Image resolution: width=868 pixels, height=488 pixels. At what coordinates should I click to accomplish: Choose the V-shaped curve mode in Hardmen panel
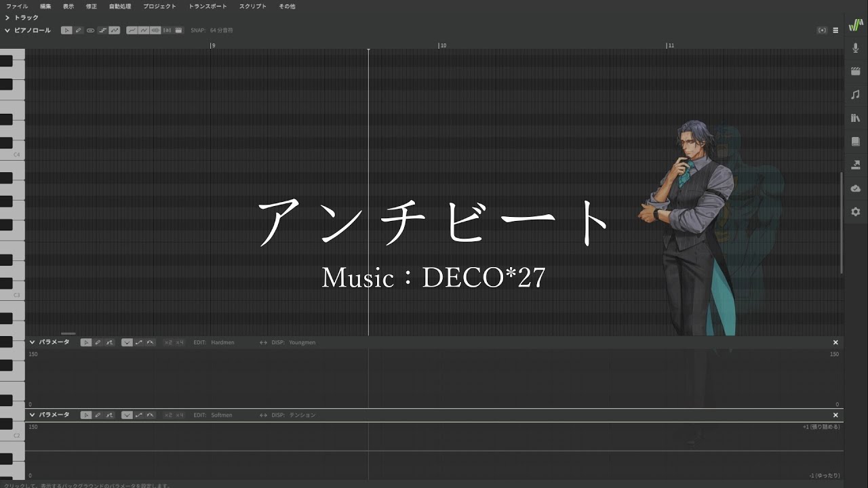(127, 342)
